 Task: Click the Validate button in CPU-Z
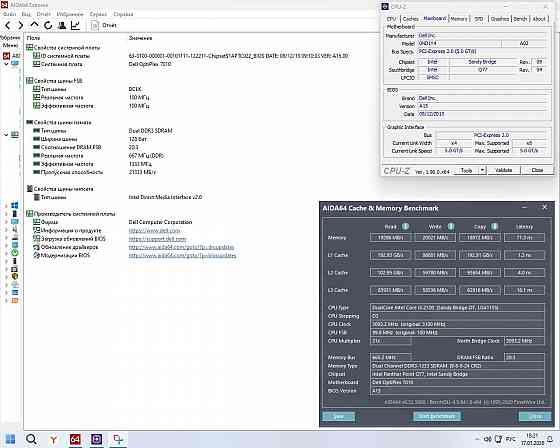click(504, 170)
